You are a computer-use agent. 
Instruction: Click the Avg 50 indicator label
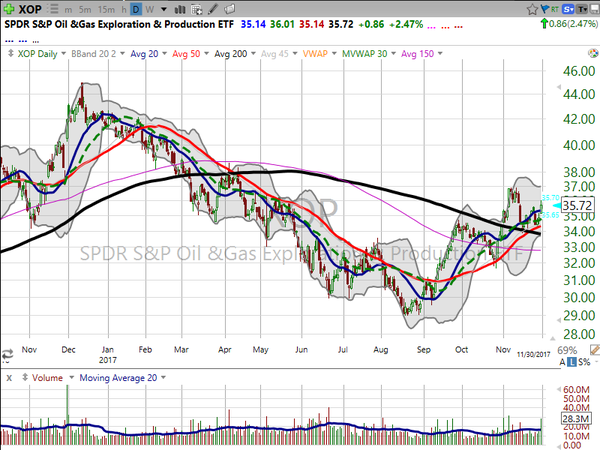pos(186,54)
